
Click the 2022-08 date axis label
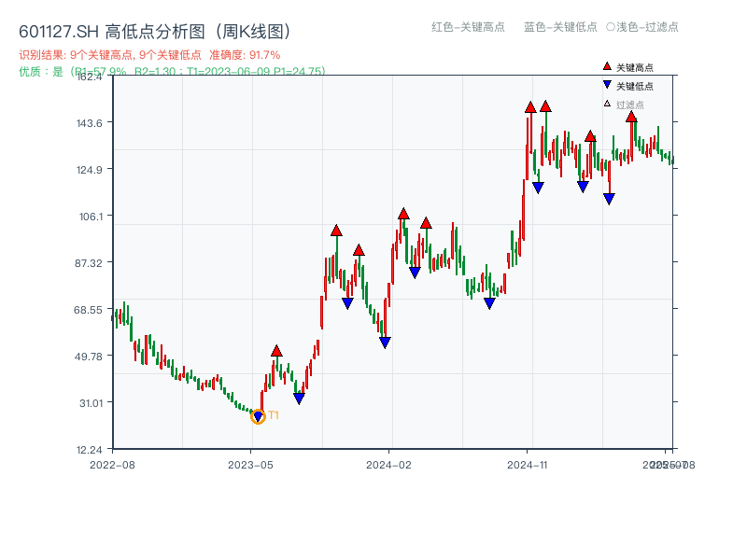point(112,465)
